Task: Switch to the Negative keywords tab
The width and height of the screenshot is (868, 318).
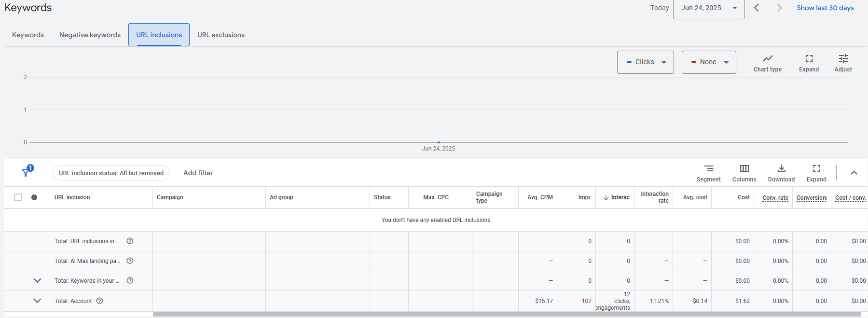Action: pos(90,35)
